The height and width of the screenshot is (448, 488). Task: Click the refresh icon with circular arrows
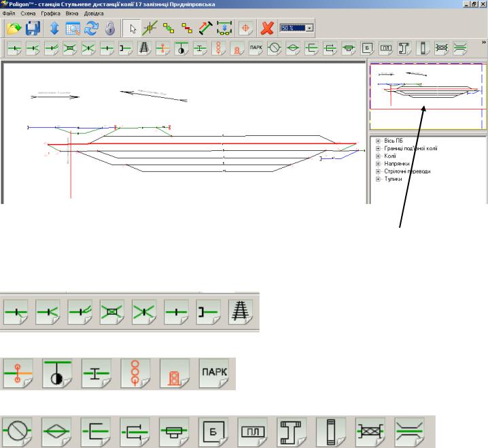[x=92, y=29]
